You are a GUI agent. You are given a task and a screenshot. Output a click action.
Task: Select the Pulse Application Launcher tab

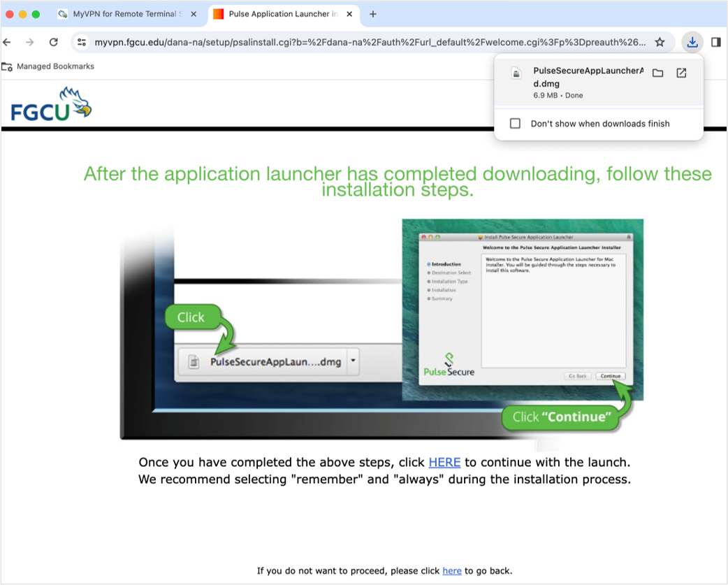[x=276, y=13]
